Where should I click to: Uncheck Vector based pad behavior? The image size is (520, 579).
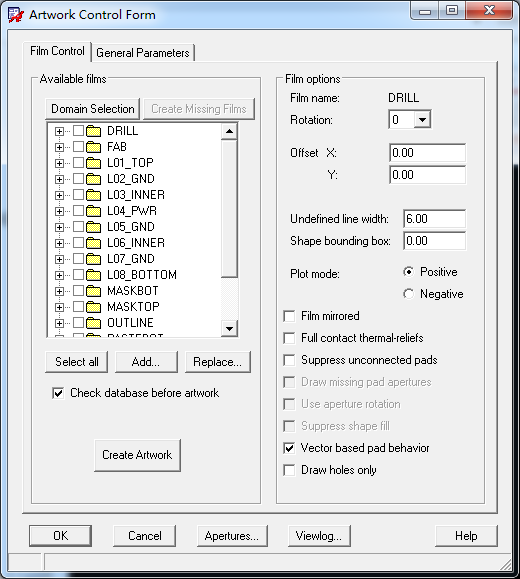(x=289, y=448)
